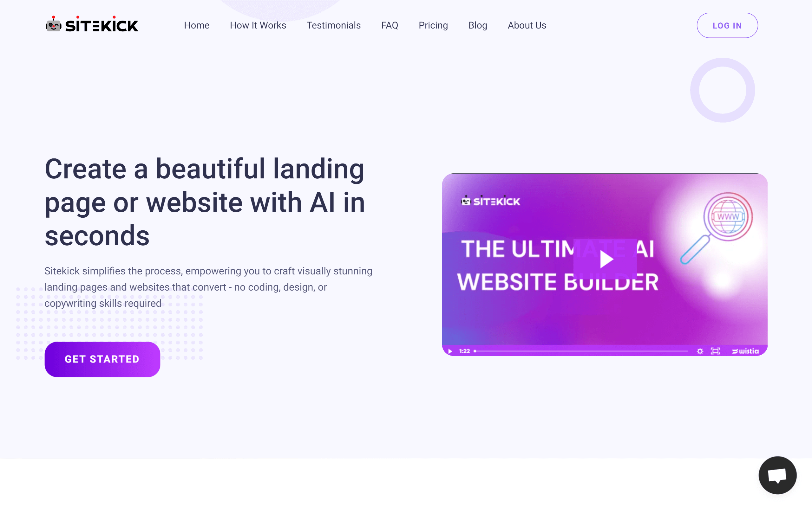Click the About Us navigation tab
The width and height of the screenshot is (812, 507).
[x=527, y=25]
